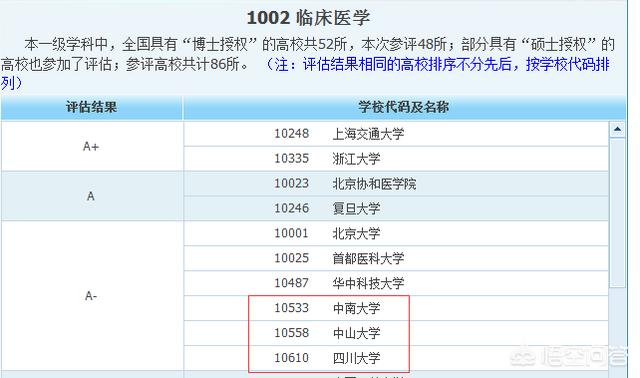Click school code 10248
Screen dimensions: 640x378
point(291,134)
